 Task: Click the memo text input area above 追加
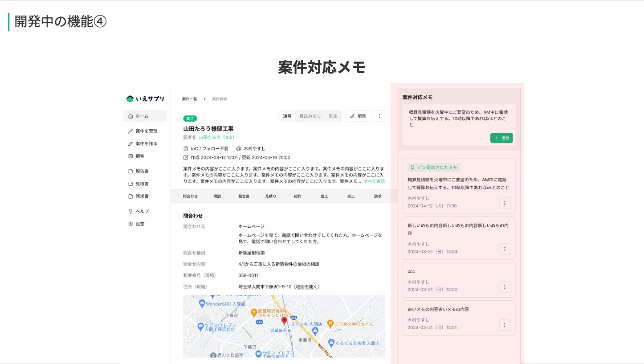tap(458, 119)
